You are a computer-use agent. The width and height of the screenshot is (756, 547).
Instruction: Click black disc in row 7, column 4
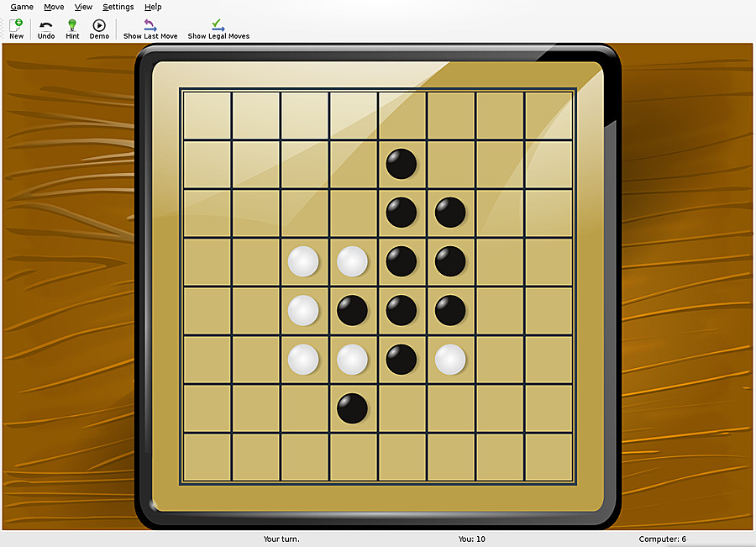[353, 408]
